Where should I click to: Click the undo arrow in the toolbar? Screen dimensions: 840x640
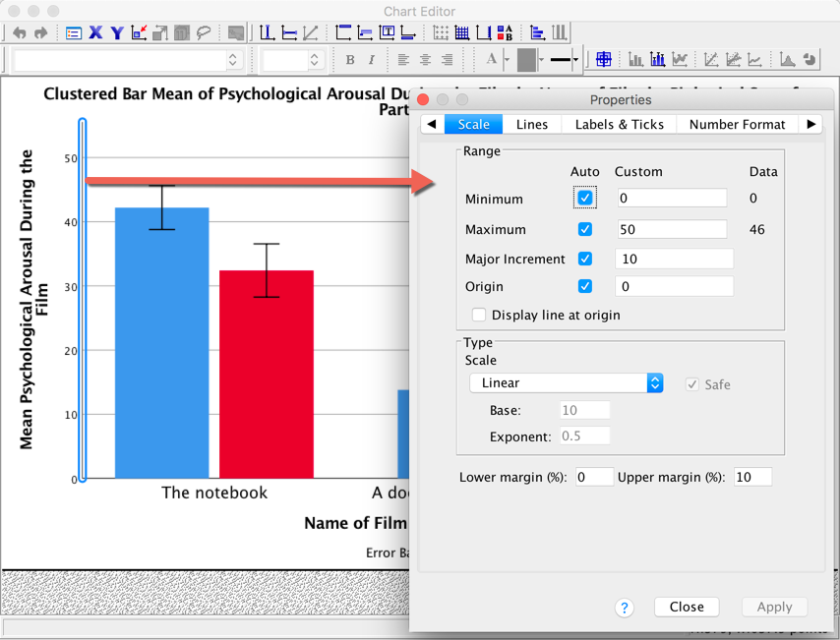tap(20, 33)
